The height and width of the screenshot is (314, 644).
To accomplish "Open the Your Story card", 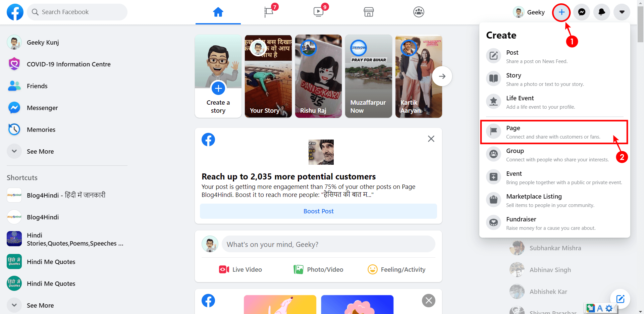I will click(268, 76).
